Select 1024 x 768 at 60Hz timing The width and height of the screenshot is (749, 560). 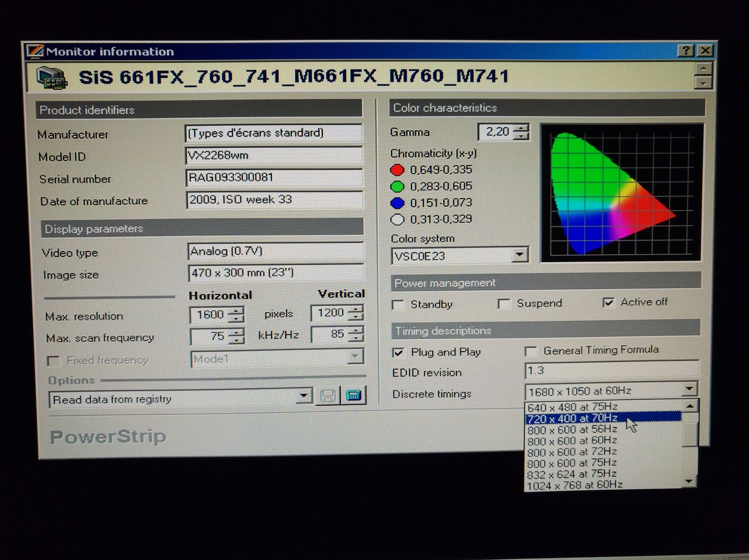click(603, 485)
